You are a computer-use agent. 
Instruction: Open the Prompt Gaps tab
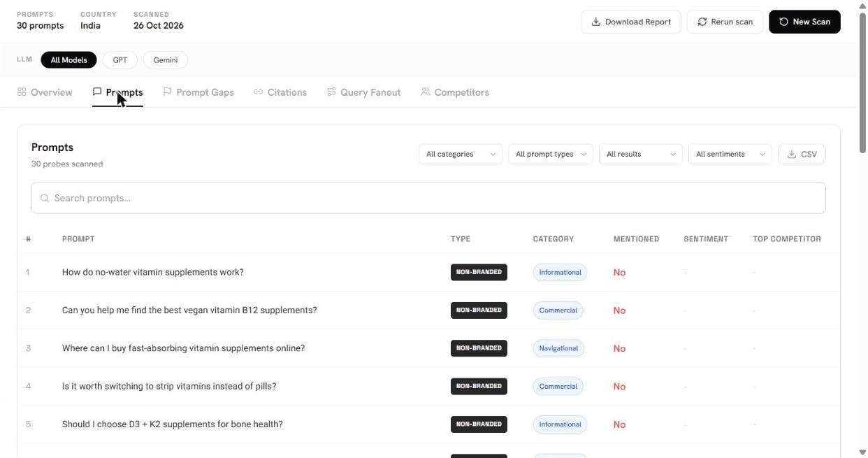(x=198, y=92)
